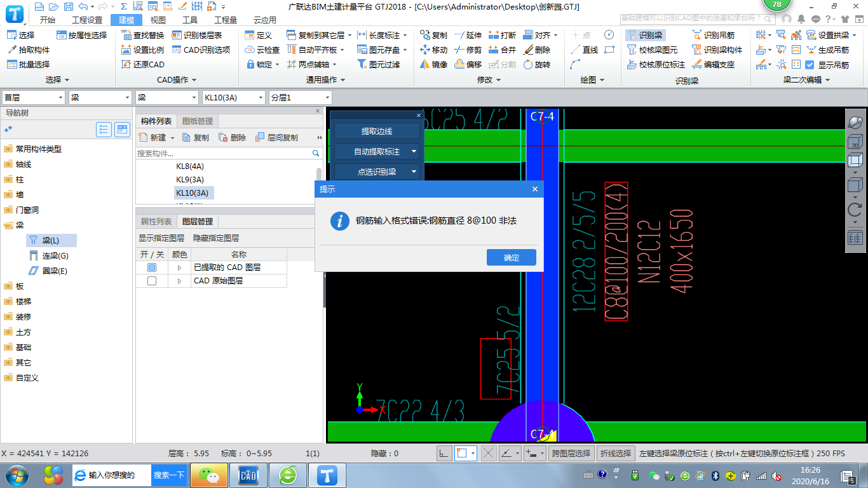
Task: Click 复制 in 构件列表 toolbar
Action: pos(196,137)
